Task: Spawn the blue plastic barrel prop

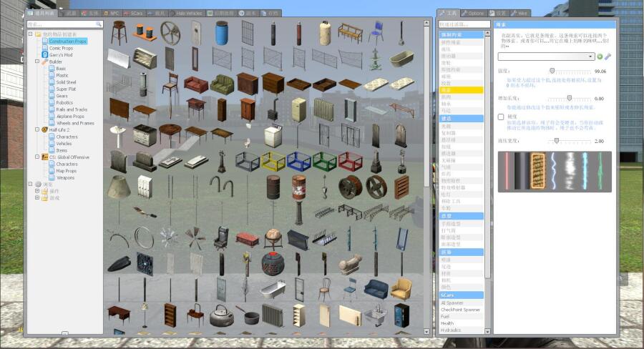Action: (222, 33)
